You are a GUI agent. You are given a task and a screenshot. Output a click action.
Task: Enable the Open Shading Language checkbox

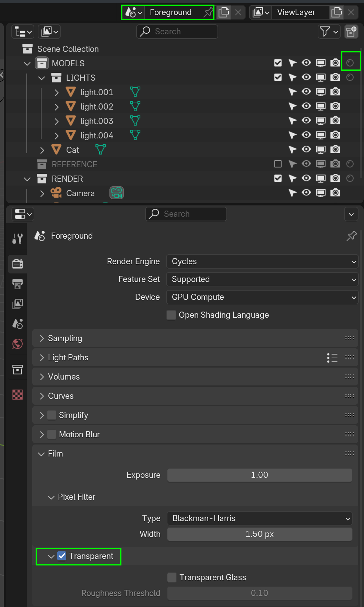pos(171,315)
